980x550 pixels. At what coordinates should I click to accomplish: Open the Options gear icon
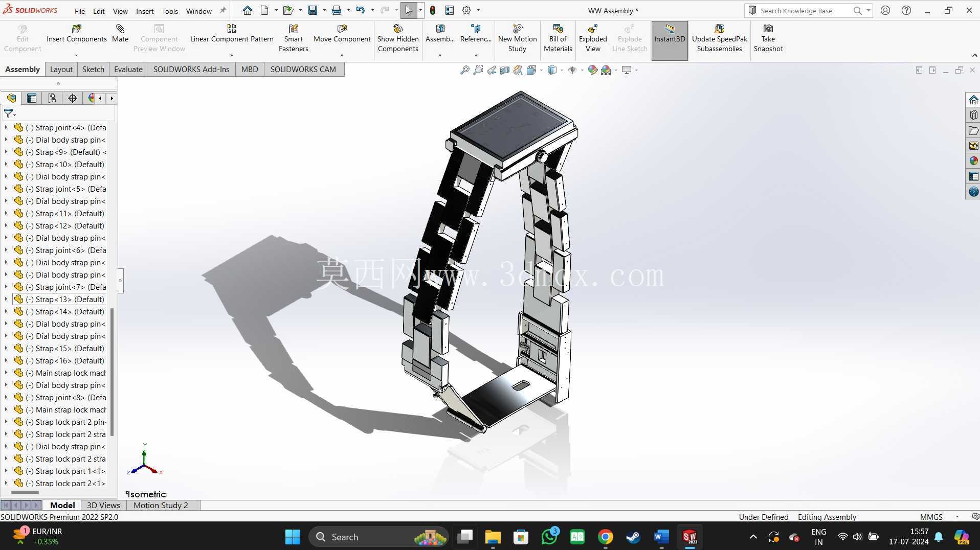(466, 10)
